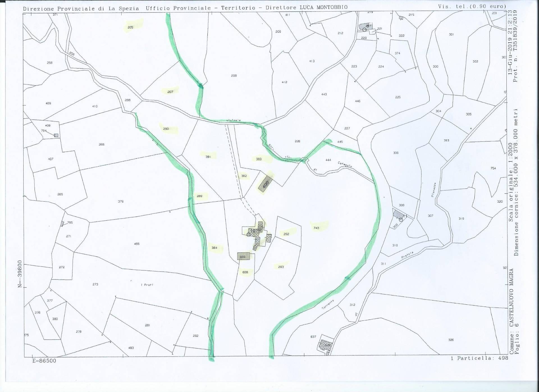The image size is (539, 392).
Task: Select parcel number 455 on the map
Action: point(137,244)
